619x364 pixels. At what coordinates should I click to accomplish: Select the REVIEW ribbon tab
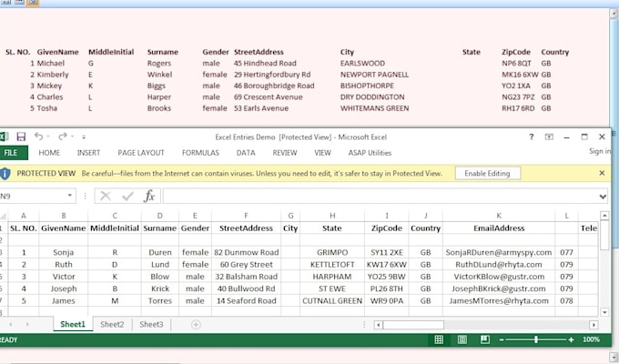tap(285, 153)
